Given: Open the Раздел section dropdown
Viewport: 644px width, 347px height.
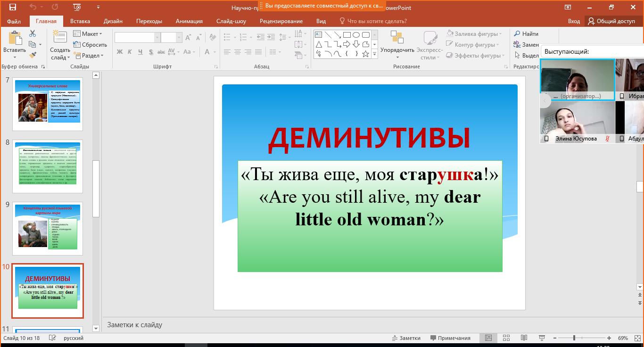Looking at the screenshot, I should tap(88, 56).
